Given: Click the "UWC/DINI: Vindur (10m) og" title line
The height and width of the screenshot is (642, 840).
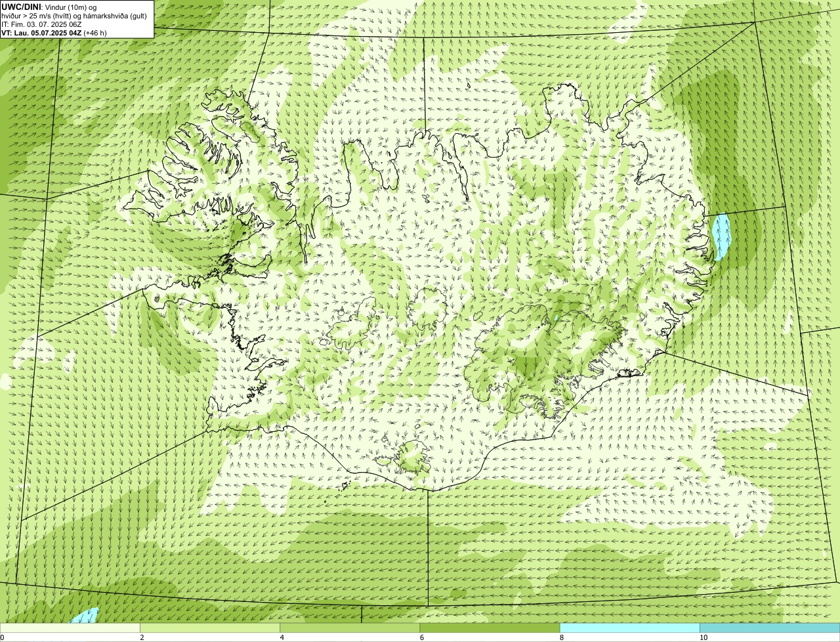Looking at the screenshot, I should [x=49, y=7].
